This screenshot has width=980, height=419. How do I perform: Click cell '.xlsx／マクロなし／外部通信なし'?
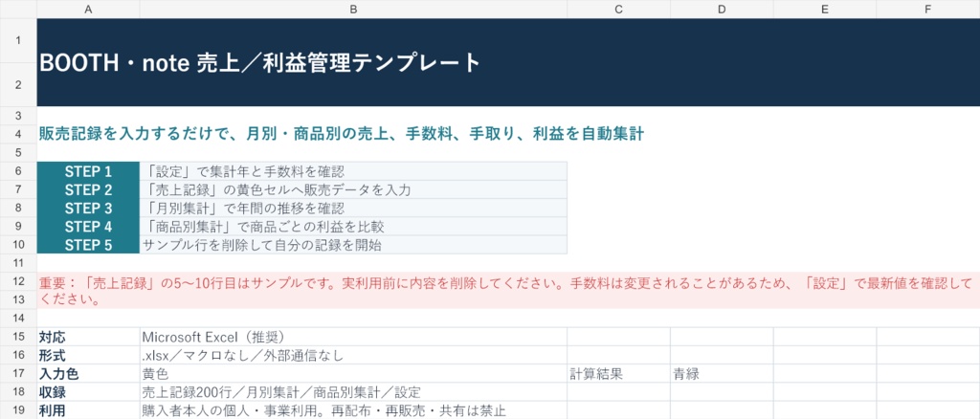(353, 355)
